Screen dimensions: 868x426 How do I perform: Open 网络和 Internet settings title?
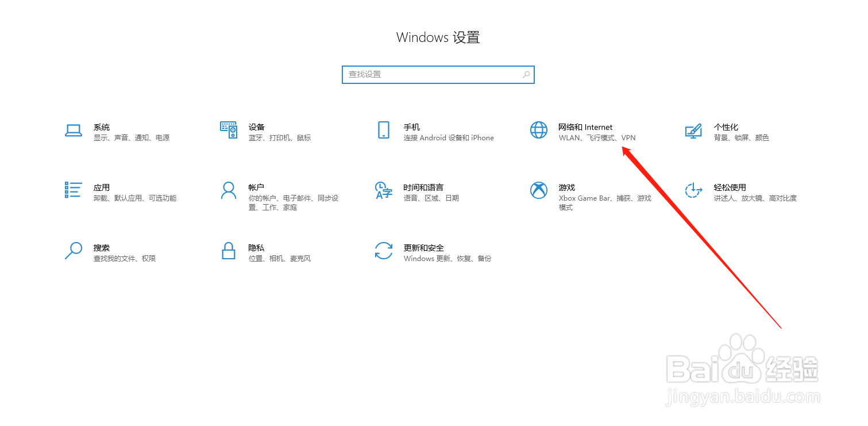click(585, 127)
